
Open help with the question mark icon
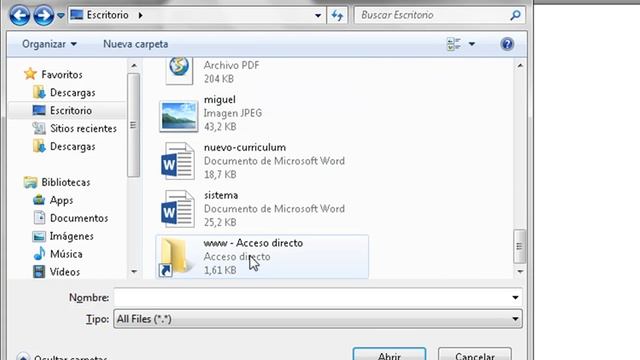[507, 44]
